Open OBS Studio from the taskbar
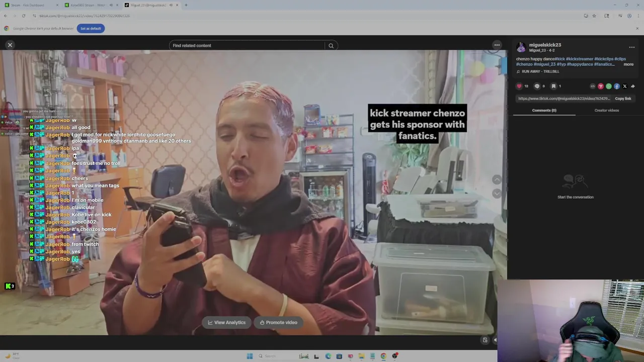The height and width of the screenshot is (362, 644). (x=395, y=356)
